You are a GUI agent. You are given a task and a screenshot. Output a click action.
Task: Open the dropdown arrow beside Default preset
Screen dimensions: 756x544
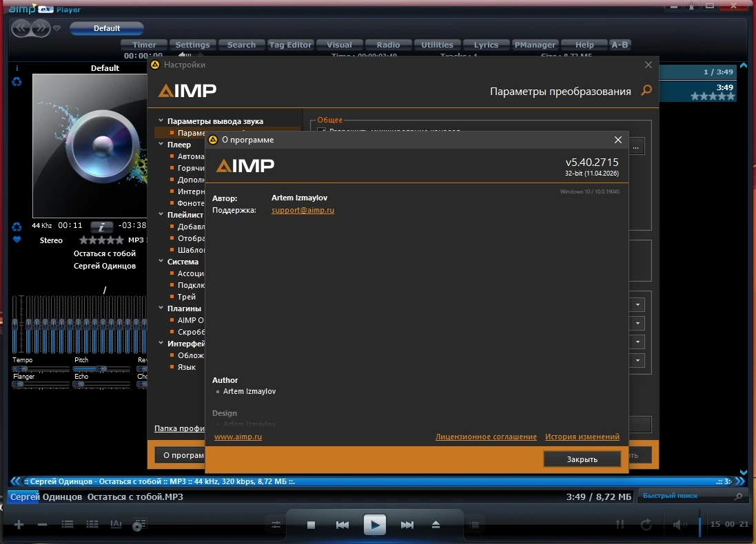click(57, 28)
